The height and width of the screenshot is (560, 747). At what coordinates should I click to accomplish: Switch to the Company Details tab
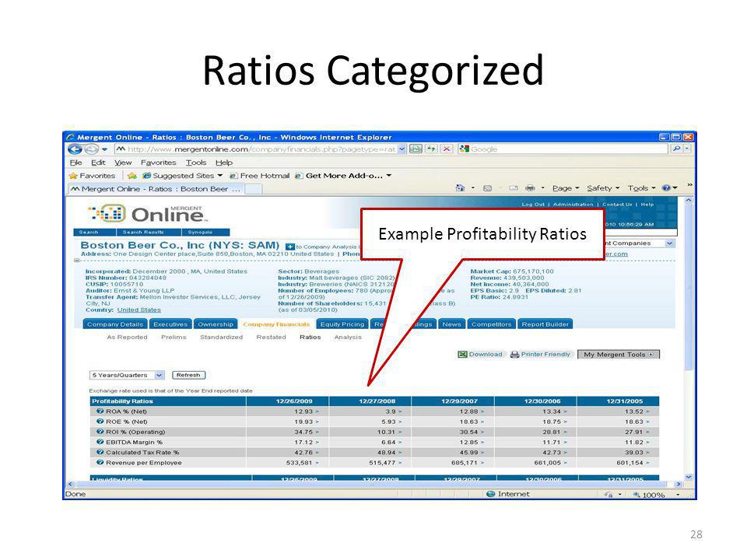[115, 324]
